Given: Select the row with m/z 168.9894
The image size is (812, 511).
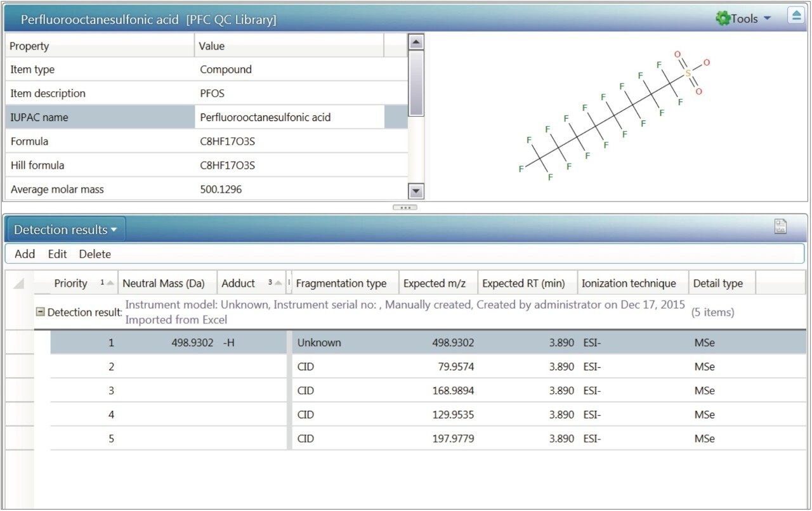Looking at the screenshot, I should click(428, 391).
